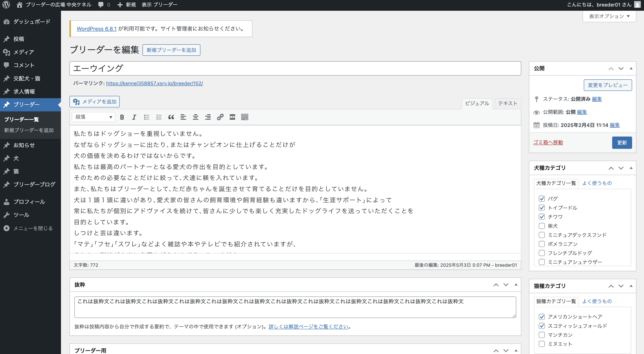Move 抜粋 panel down with chevron
This screenshot has height=354, width=644.
[506, 285]
